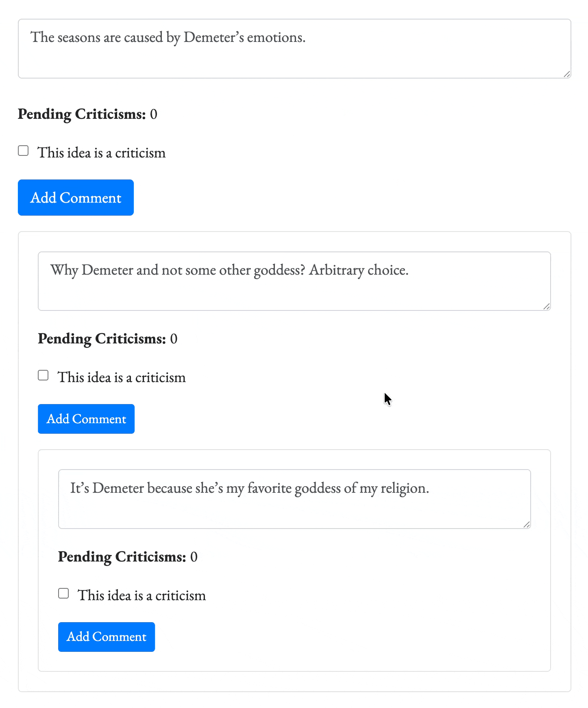The image size is (588, 708).
Task: Click the Pending Criticisms zero beside the bottom reply
Action: click(194, 557)
